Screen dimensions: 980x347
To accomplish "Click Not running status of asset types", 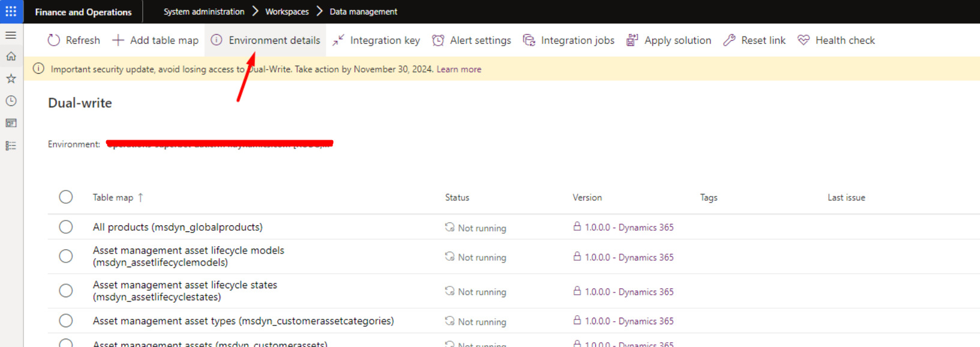I will click(x=482, y=322).
